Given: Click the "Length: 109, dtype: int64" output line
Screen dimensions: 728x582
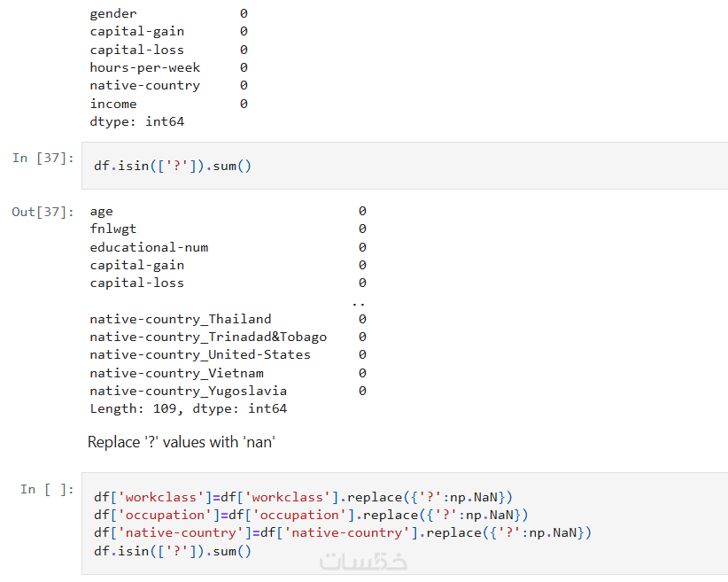Looking at the screenshot, I should point(188,409).
